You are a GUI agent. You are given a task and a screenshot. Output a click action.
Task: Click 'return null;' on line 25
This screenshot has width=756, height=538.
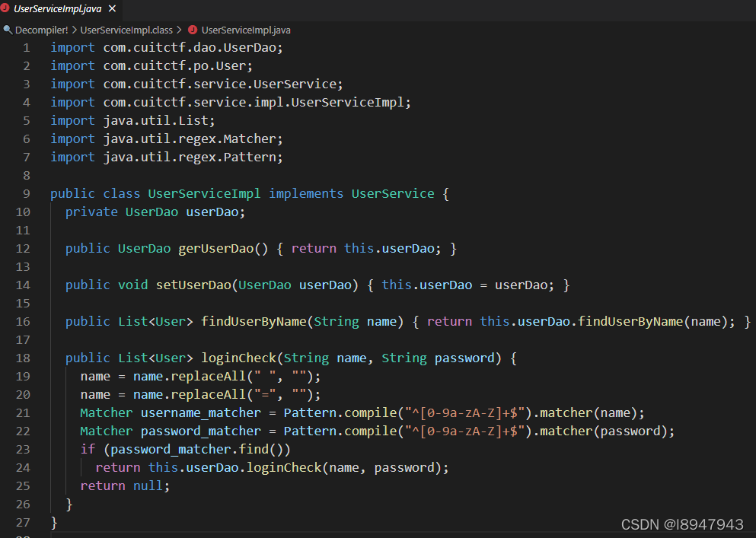coord(126,486)
